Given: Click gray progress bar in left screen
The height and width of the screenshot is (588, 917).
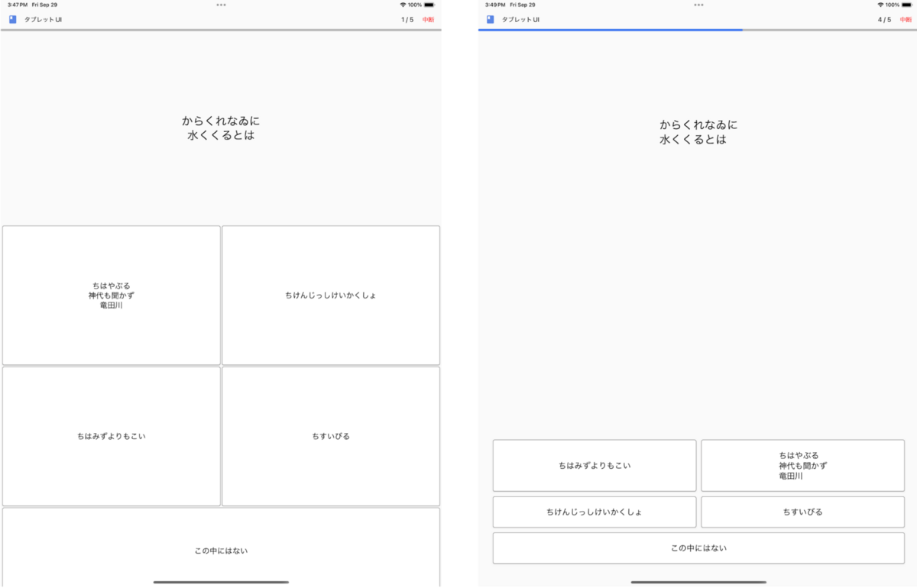Looking at the screenshot, I should pyautogui.click(x=221, y=30).
